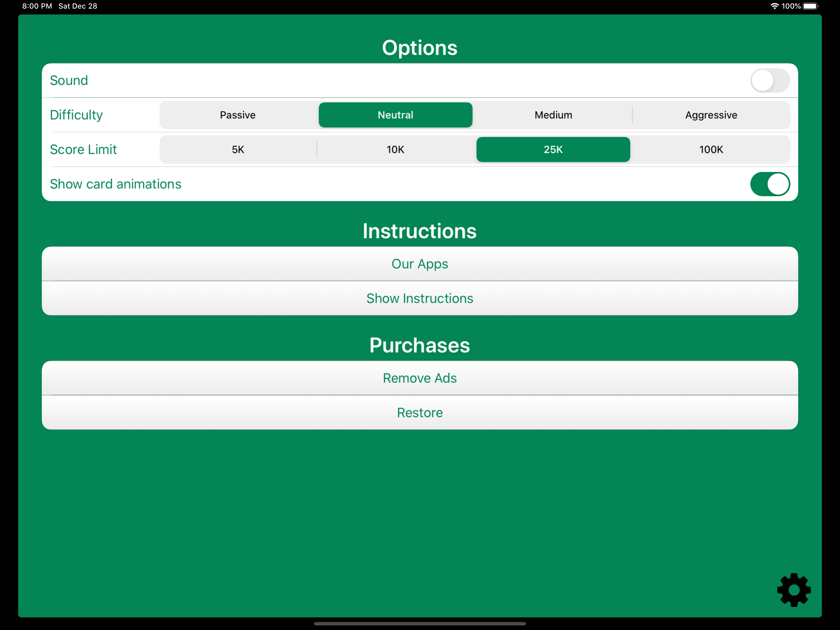
Task: Tap Restore purchases button
Action: click(x=420, y=412)
